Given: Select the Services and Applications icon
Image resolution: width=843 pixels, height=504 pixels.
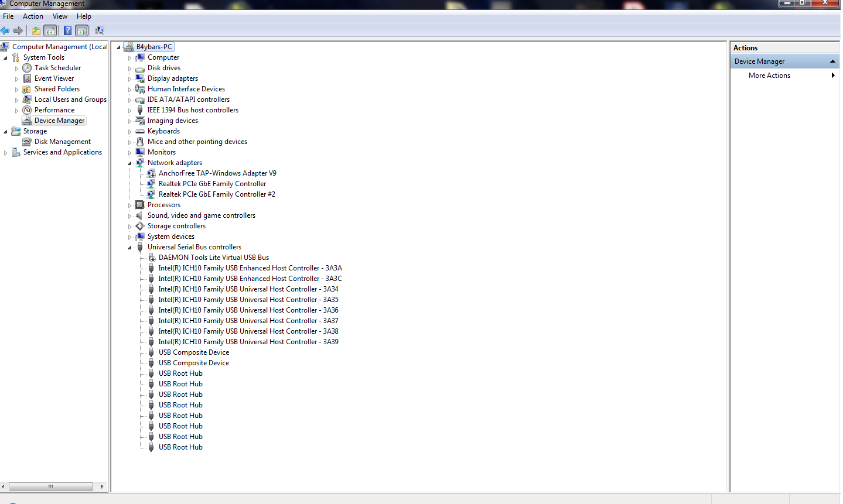Looking at the screenshot, I should [16, 152].
